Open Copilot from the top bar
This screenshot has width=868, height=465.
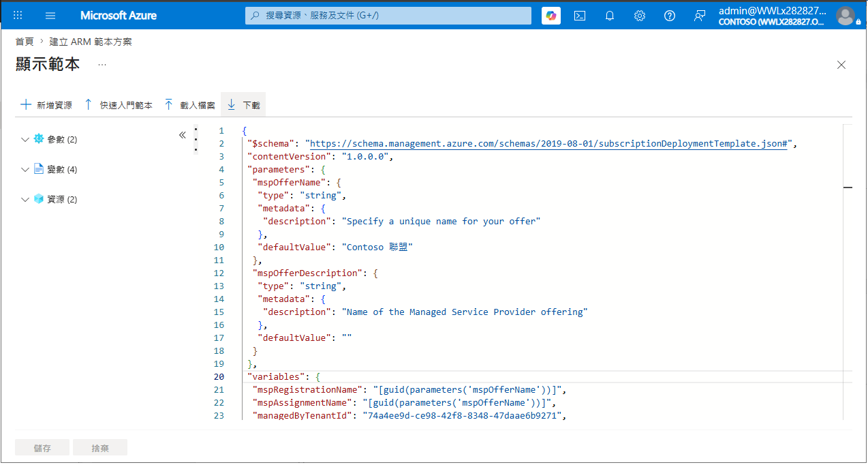tap(551, 15)
